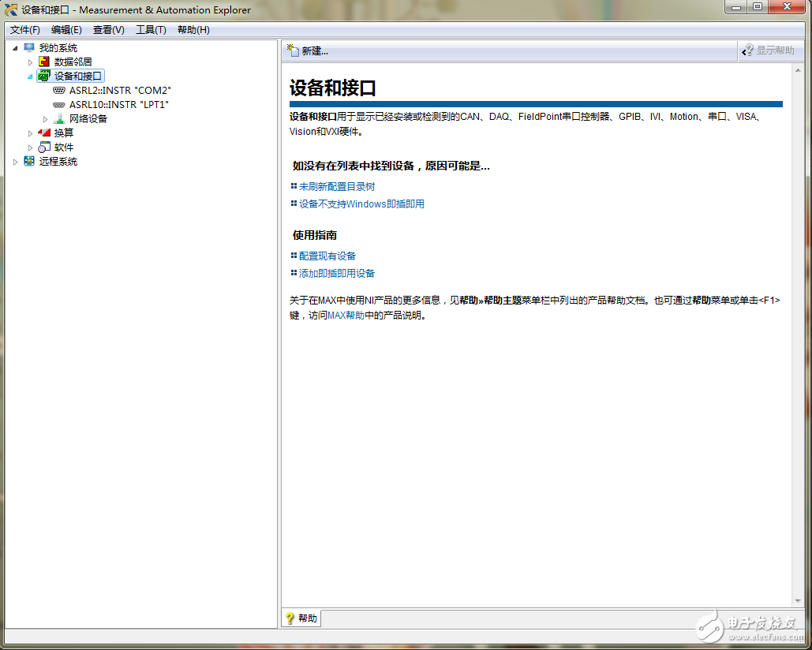Click the 如没有在列表中找到设备 heading
812x650 pixels.
pyautogui.click(x=391, y=166)
